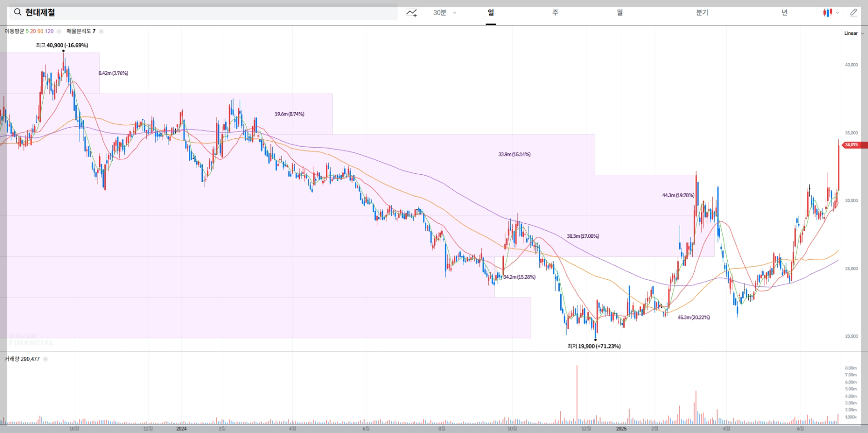Click the 40,000 price axis label
Screen dimensions: 868x433
point(851,65)
